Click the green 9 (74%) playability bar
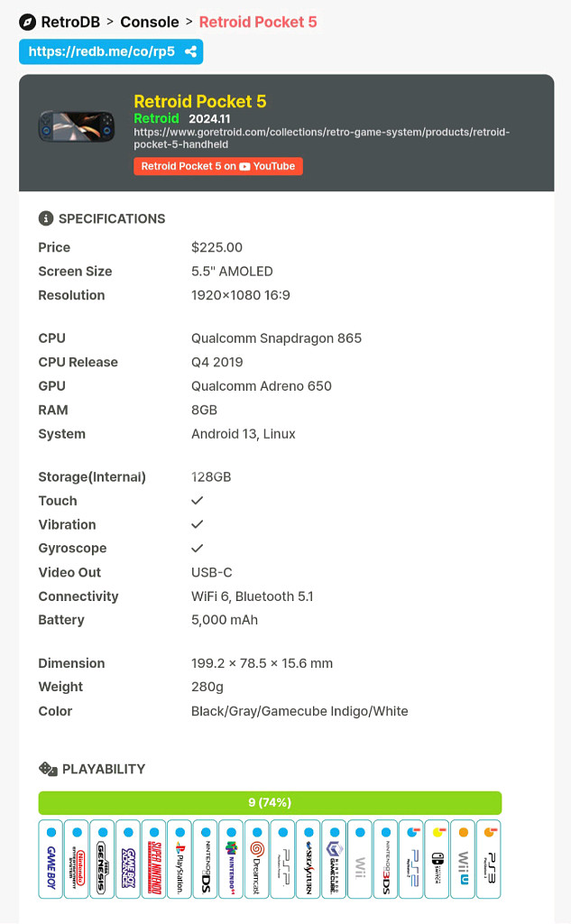The width and height of the screenshot is (571, 924). pos(270,802)
